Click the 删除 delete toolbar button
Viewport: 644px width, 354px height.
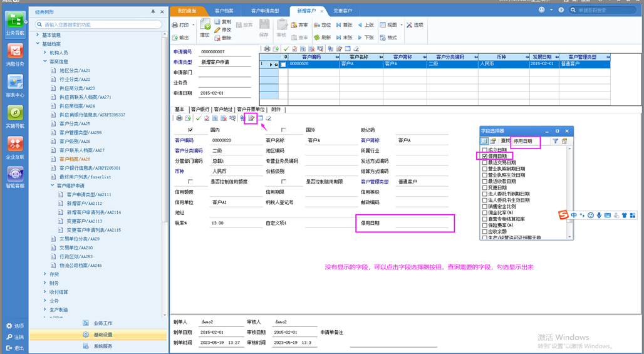(x=222, y=38)
